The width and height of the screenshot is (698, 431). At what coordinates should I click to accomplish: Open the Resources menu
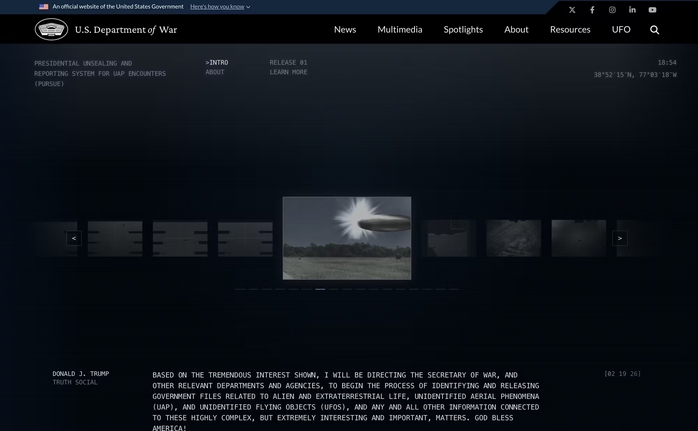coord(570,29)
